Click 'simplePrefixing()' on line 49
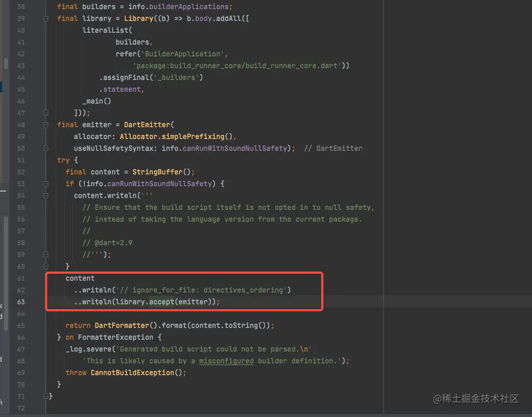Viewport: 532px width, 417px height. coord(197,136)
